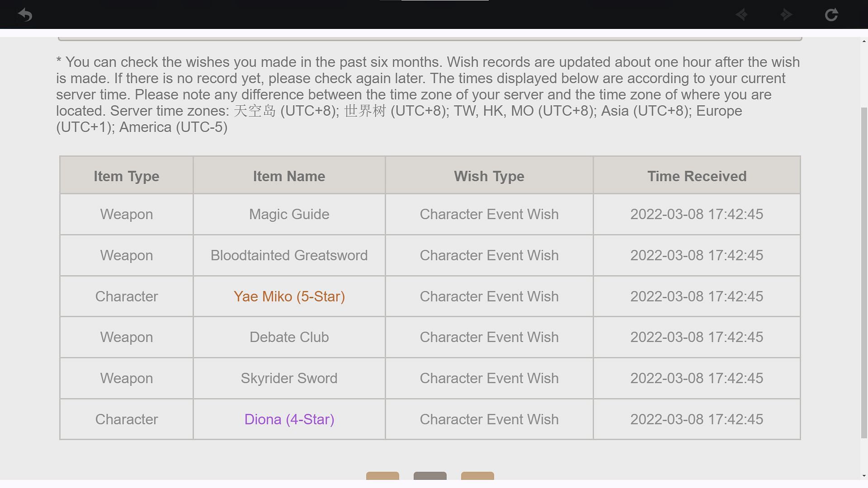
Task: Select the Time Received column header
Action: [x=697, y=176]
